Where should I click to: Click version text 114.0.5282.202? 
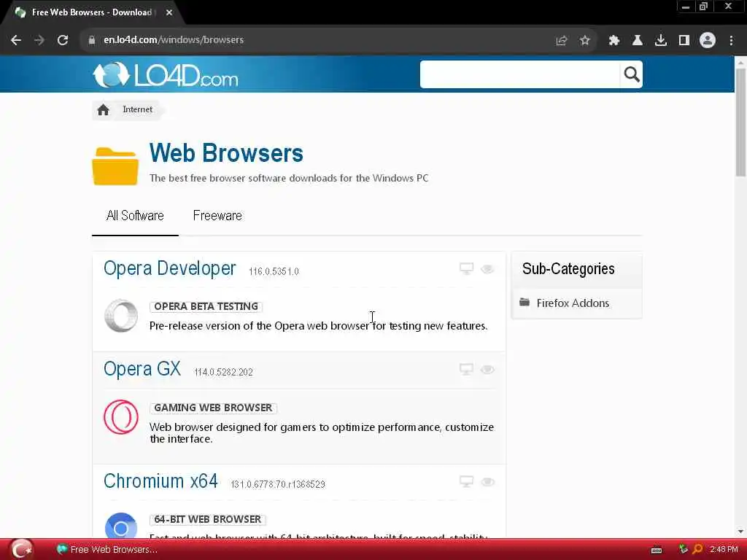tap(223, 373)
